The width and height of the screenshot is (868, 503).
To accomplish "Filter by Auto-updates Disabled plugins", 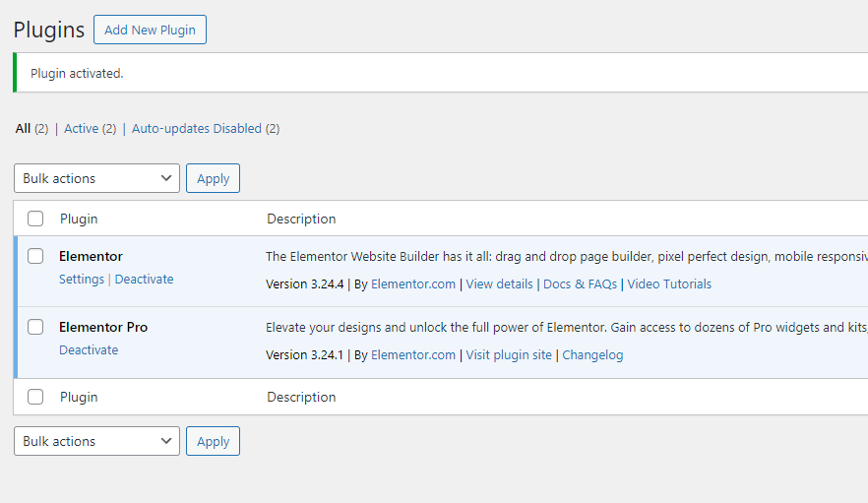I will point(197,129).
